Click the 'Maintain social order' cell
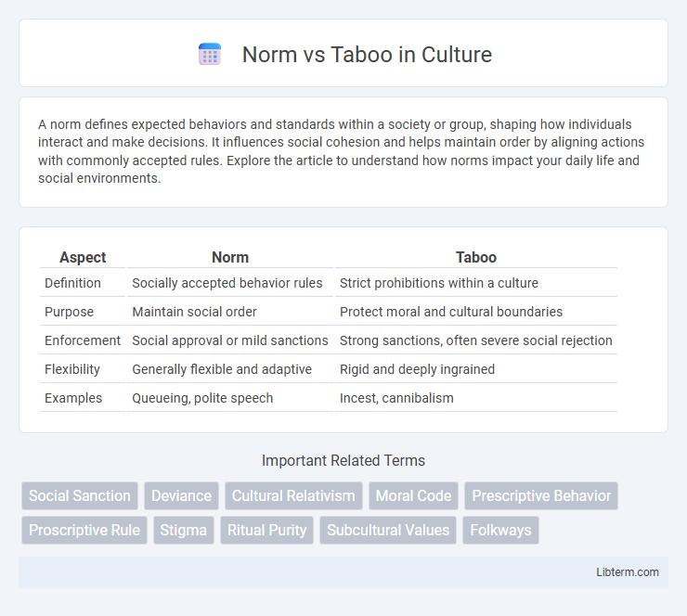The height and width of the screenshot is (616, 687). (230, 312)
